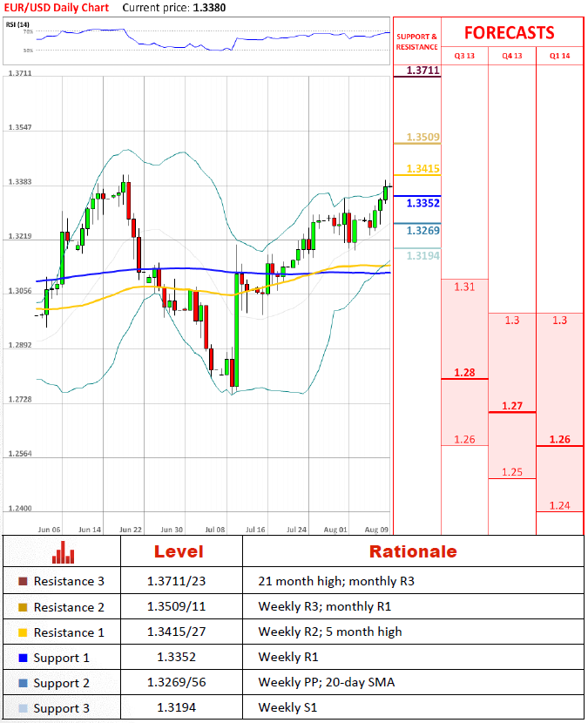This screenshot has height=723, width=588.
Task: Click the current price value 1.3380
Action: click(209, 8)
